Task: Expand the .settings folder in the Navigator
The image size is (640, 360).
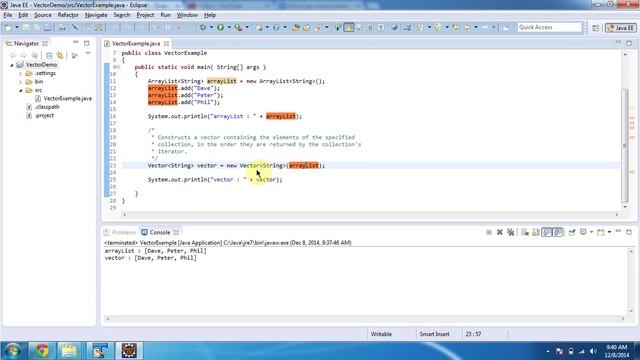Action: (20, 73)
